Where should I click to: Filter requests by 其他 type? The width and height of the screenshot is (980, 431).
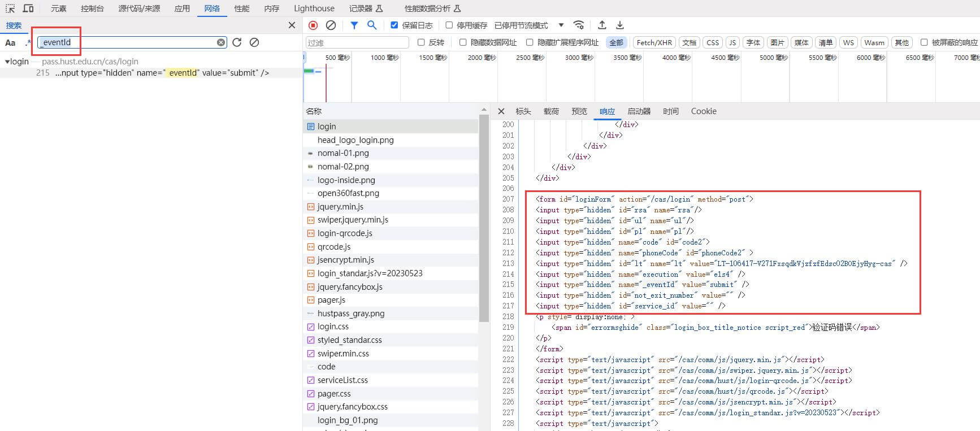[x=902, y=42]
